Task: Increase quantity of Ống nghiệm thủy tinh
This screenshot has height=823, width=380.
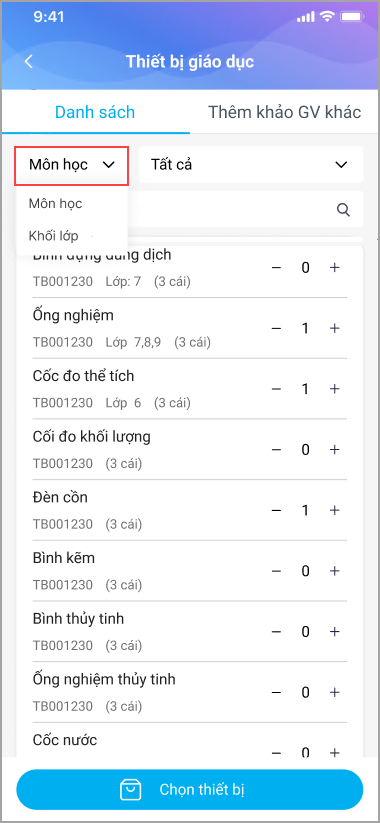Action: [x=334, y=692]
